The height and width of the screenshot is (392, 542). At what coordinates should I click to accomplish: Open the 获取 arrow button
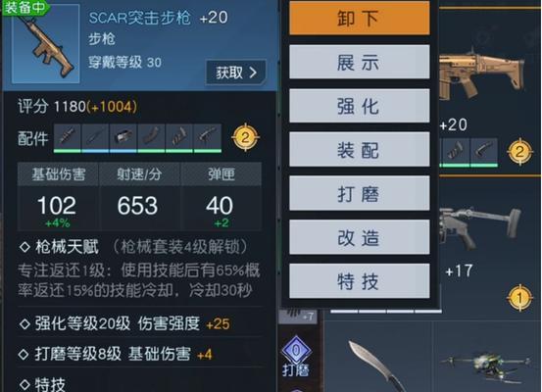[236, 73]
